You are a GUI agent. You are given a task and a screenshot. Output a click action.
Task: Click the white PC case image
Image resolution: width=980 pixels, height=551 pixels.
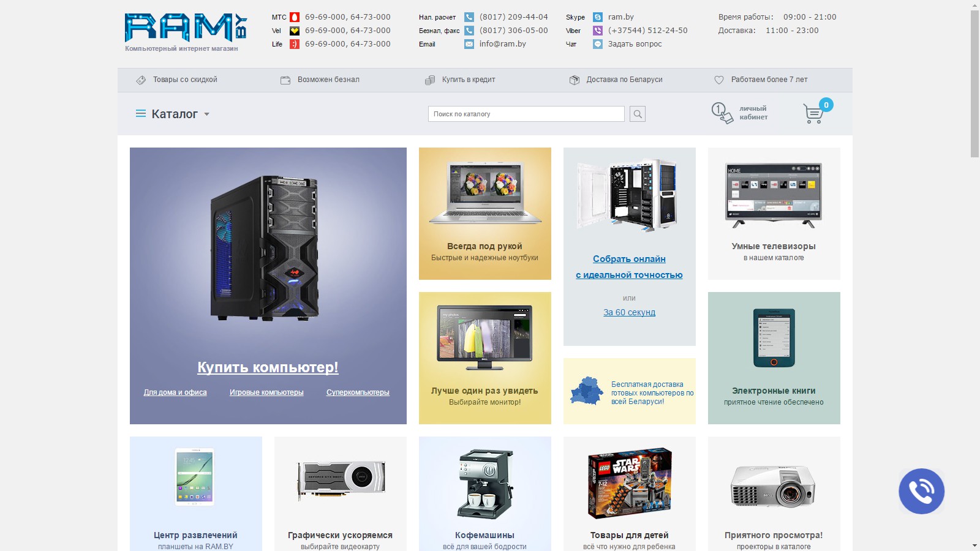[628, 195]
